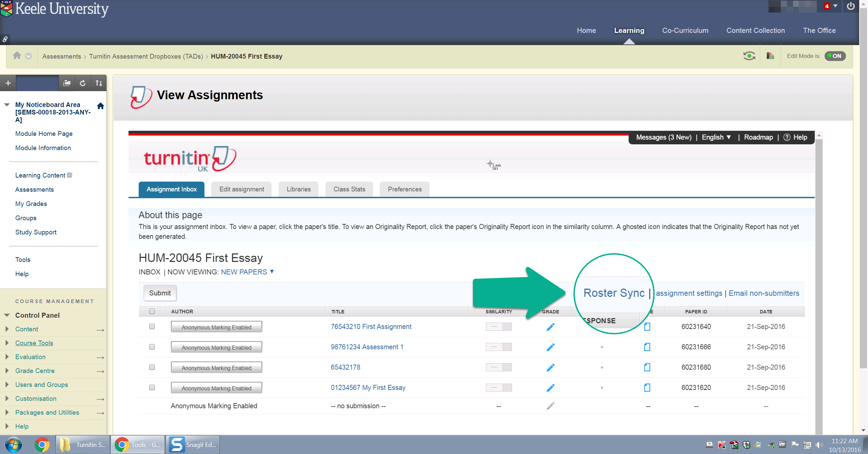Expand the Users and Groups item
The image size is (868, 454).
[x=7, y=385]
